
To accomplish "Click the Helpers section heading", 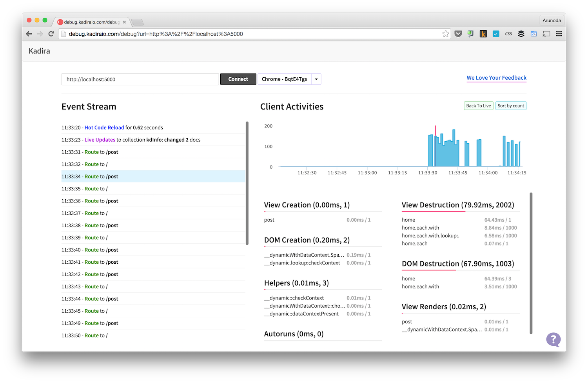I will pos(296,283).
